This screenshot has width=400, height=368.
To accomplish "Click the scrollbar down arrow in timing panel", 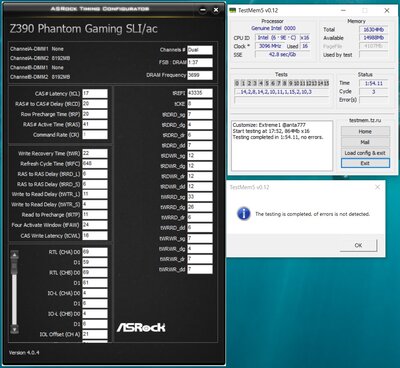I will tap(14, 329).
